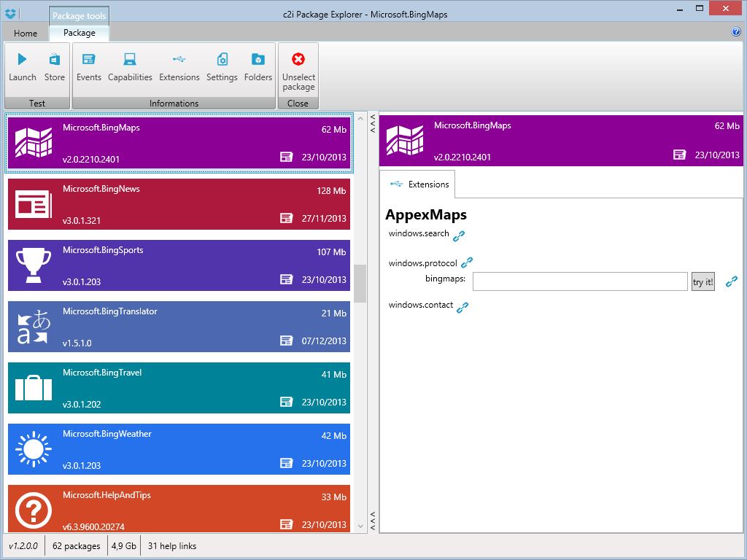Show package Extensions in ribbon

click(x=179, y=68)
